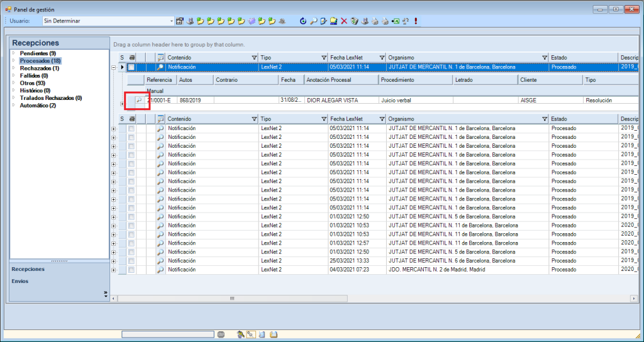The height and width of the screenshot is (342, 644).
Task: Click the red X delete icon
Action: point(344,21)
